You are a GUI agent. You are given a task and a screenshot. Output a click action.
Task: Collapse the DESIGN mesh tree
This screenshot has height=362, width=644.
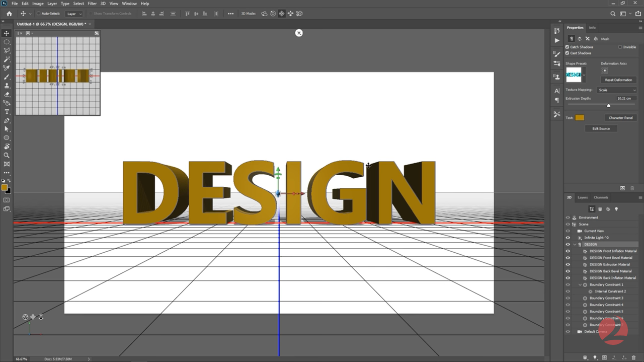(575, 244)
